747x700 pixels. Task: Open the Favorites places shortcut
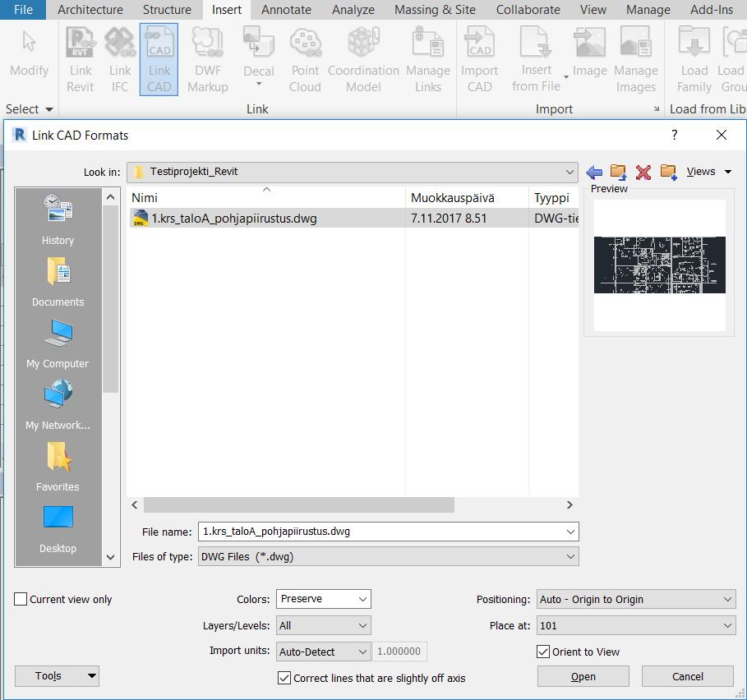click(58, 466)
